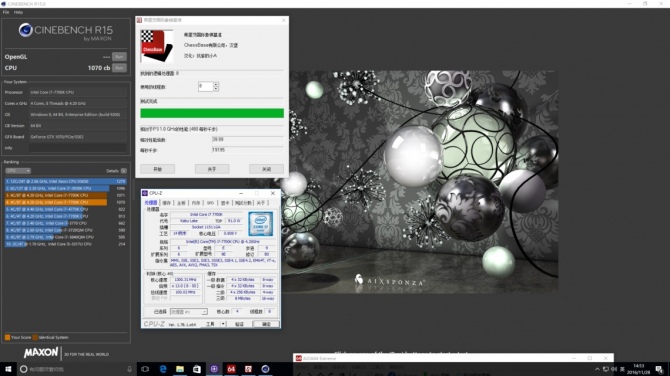The image size is (670, 376).
Task: Open the File menu in Cinebench
Action: click(6, 12)
